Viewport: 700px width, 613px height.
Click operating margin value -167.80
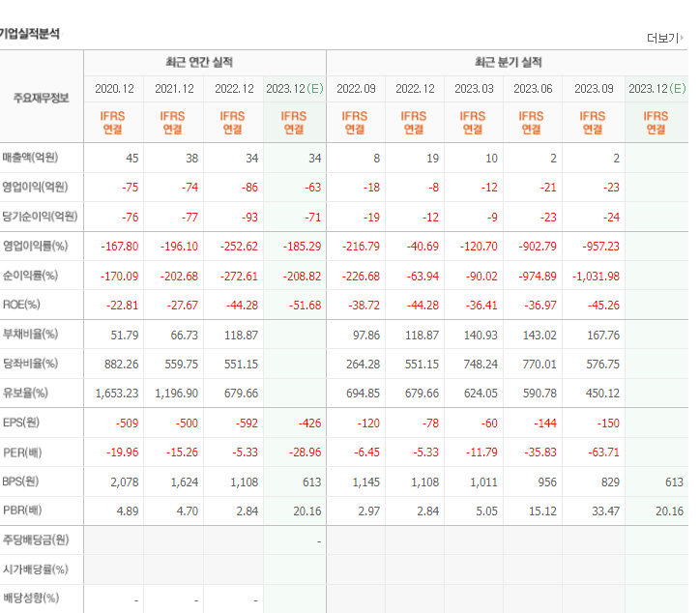click(x=120, y=247)
